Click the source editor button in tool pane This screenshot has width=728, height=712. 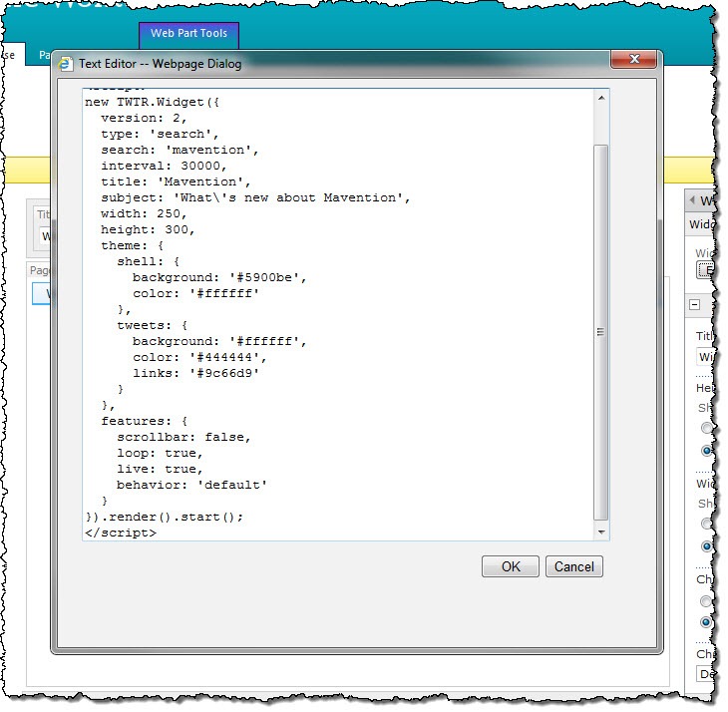[705, 269]
